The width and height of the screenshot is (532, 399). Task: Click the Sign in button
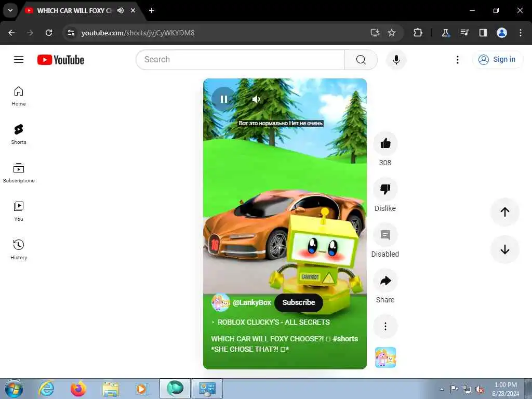(x=497, y=60)
